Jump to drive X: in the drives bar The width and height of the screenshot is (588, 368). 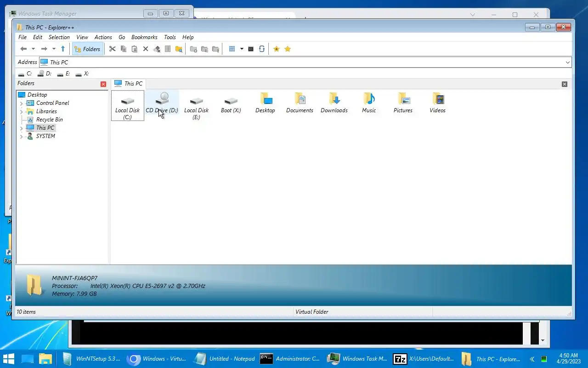(82, 74)
